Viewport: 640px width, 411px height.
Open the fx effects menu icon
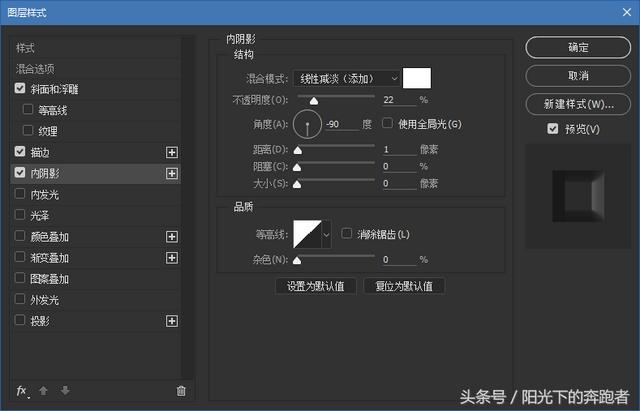[22, 391]
